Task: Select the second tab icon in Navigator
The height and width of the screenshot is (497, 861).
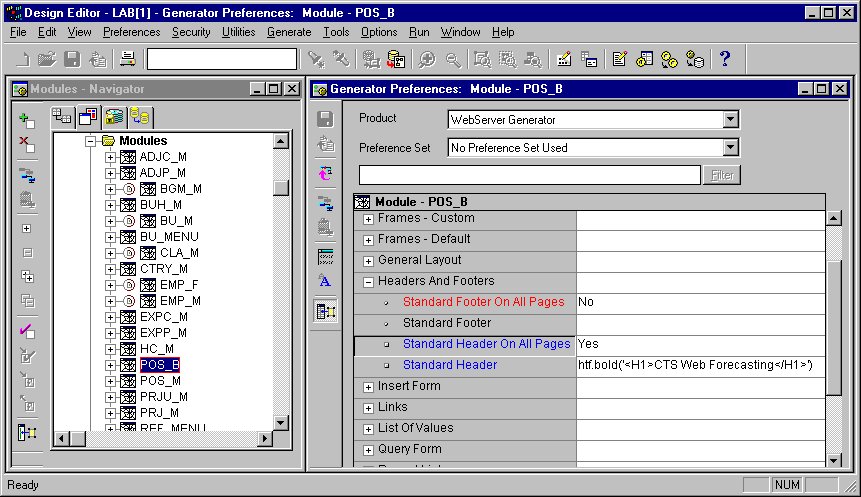Action: [x=88, y=116]
